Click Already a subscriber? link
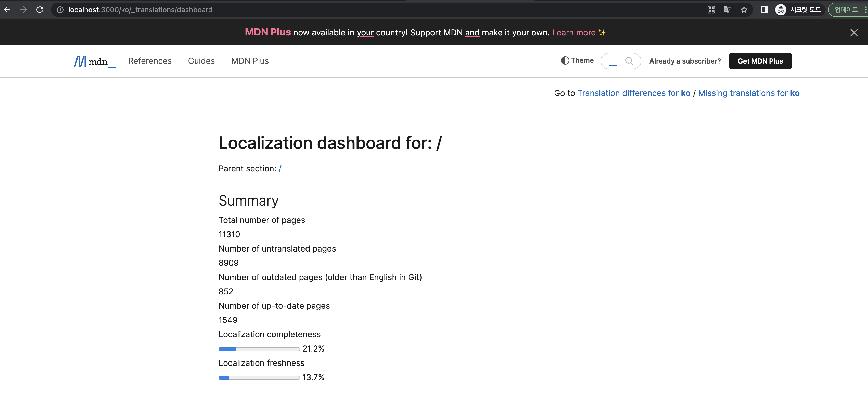Image resolution: width=868 pixels, height=400 pixels. tap(685, 61)
